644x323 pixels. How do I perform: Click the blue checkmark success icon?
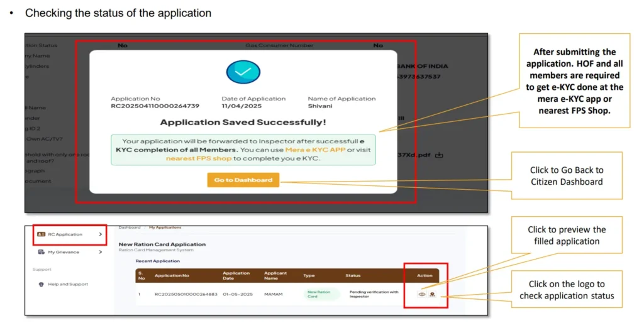point(243,72)
